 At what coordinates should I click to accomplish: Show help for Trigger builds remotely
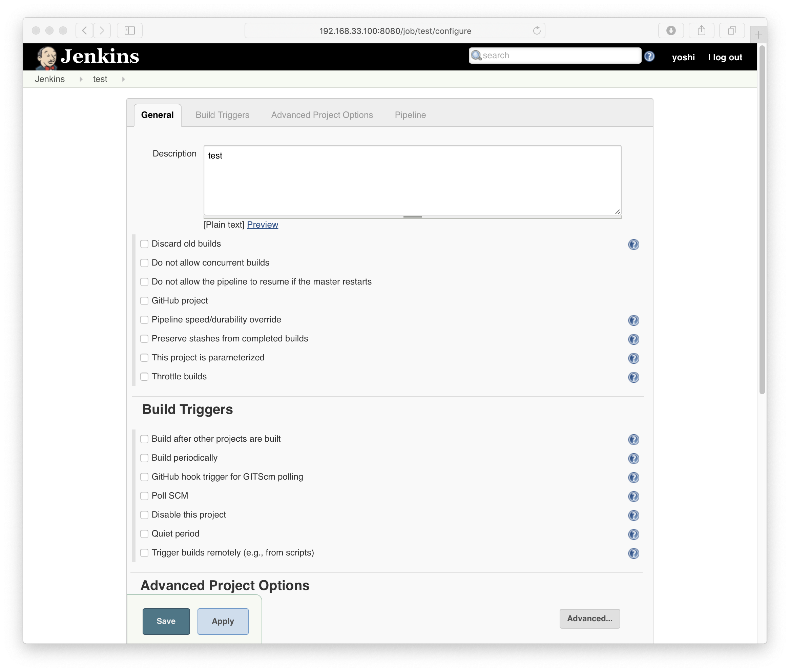[x=633, y=553]
